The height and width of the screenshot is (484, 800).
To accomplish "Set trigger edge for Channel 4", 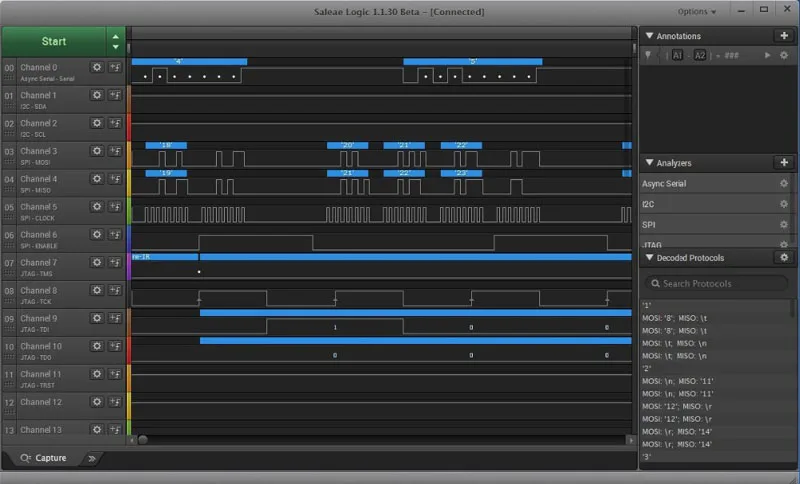I will [115, 179].
